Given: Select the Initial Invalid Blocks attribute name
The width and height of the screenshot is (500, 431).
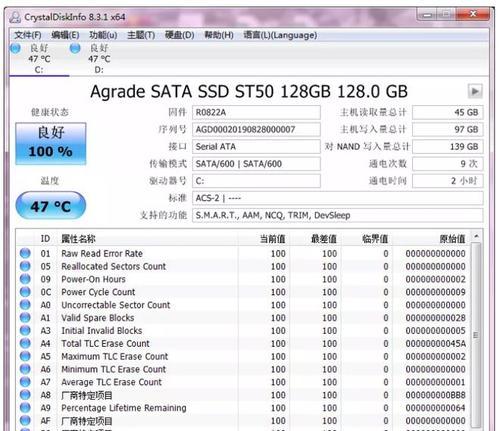Looking at the screenshot, I should (x=102, y=331).
